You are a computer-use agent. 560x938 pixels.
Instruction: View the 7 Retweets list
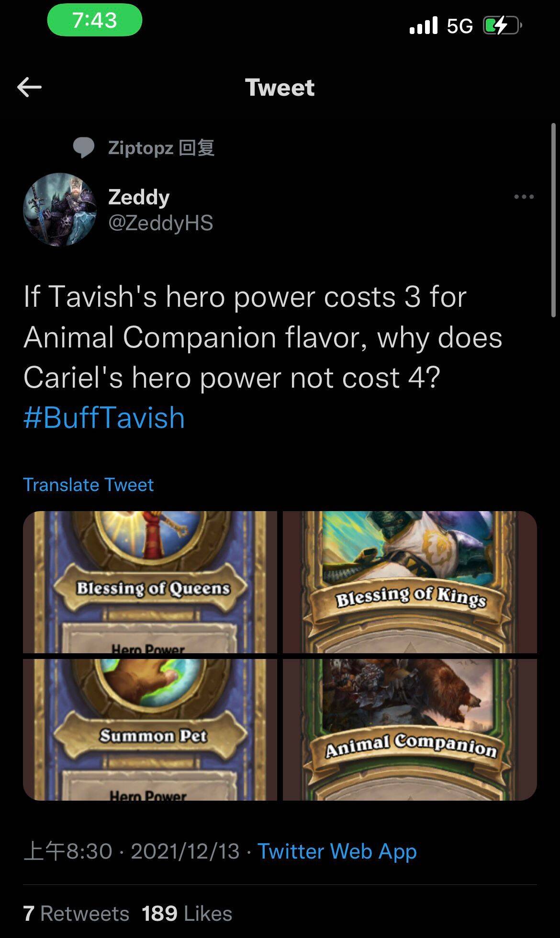click(76, 913)
